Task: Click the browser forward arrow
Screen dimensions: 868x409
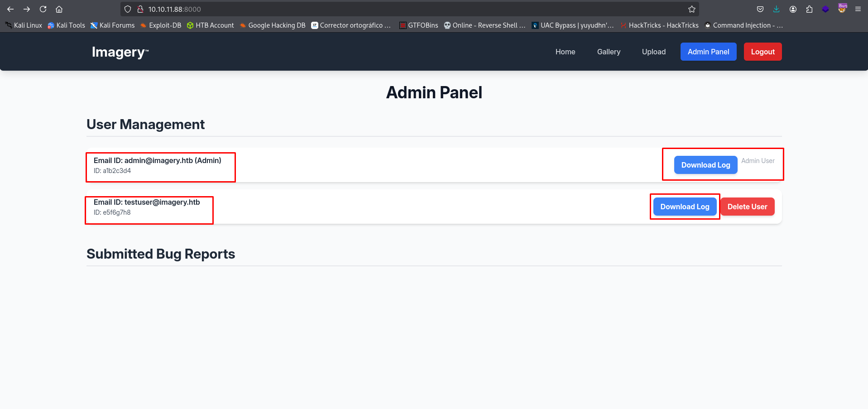Action: pos(27,9)
